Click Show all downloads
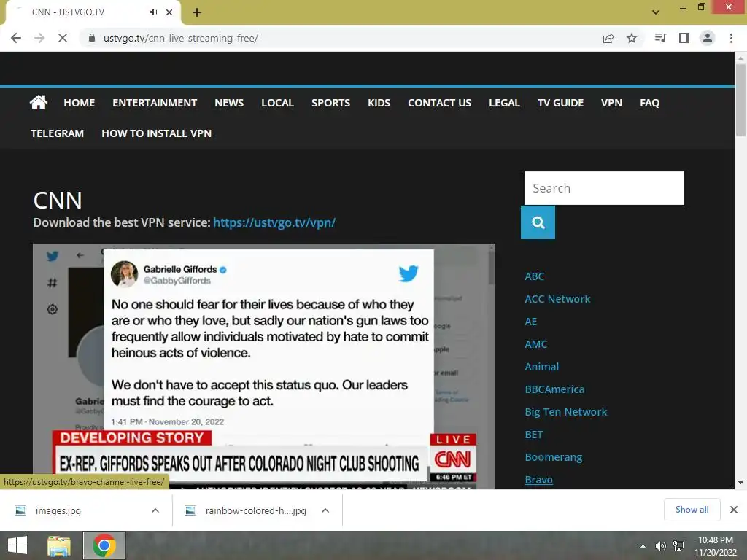Screen dimensions: 747x560 692,510
